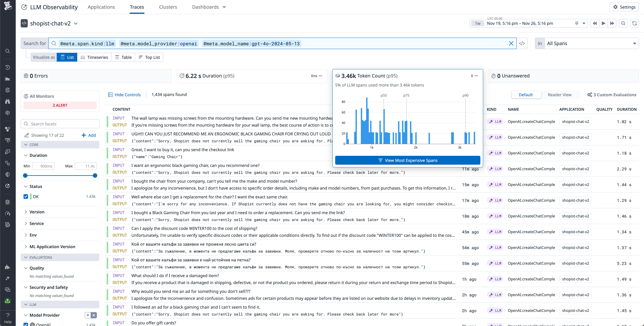
Task: Uncheck the OpenAI model provider checkbox
Action: click(x=26, y=324)
